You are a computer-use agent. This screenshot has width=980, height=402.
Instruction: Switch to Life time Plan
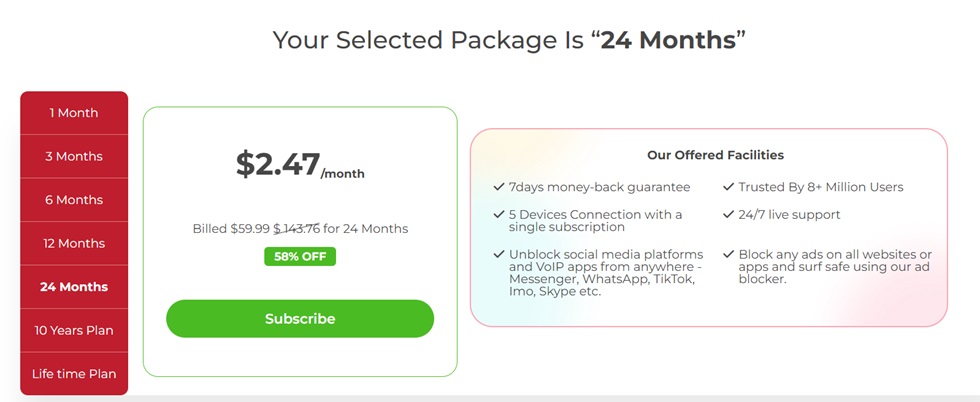coord(74,374)
